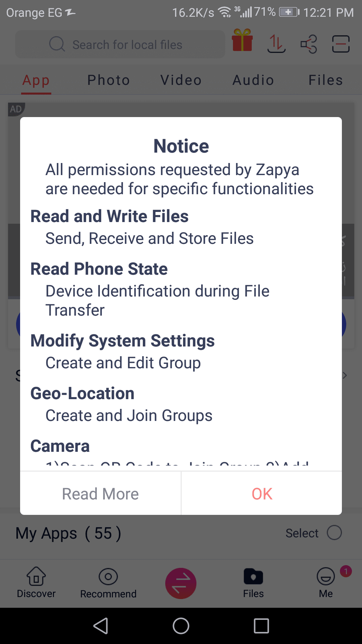Switch to the Audio tab
The width and height of the screenshot is (362, 644).
pos(253,80)
